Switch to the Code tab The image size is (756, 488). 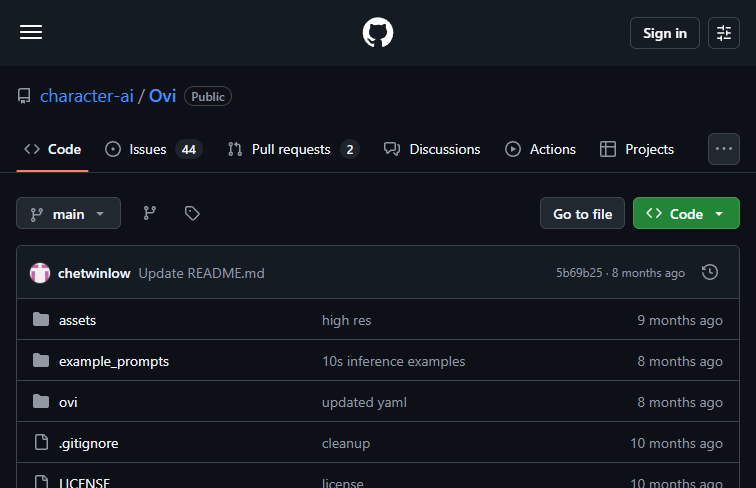coord(53,149)
